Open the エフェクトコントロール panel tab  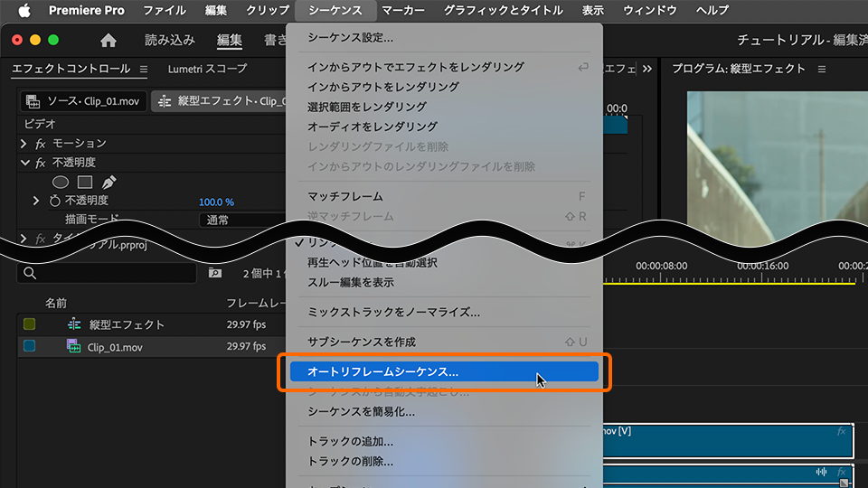click(71, 69)
